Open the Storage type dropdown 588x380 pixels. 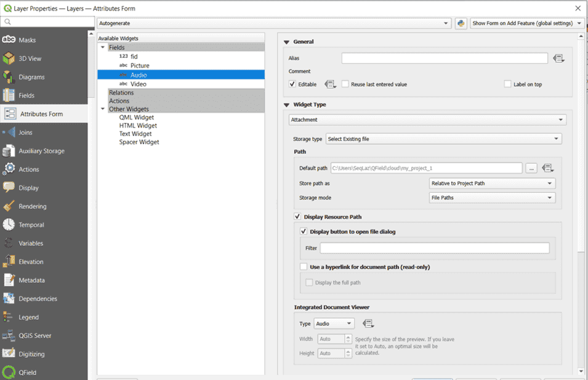[x=443, y=139]
